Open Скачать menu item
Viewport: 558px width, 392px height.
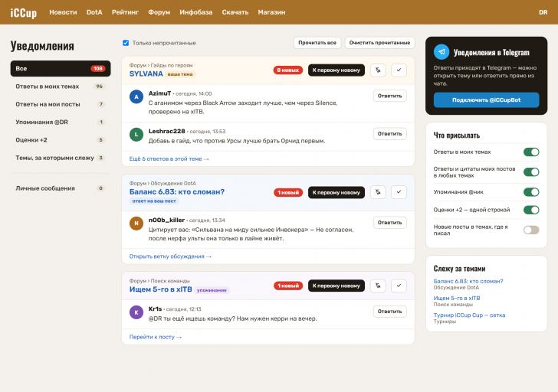click(235, 12)
